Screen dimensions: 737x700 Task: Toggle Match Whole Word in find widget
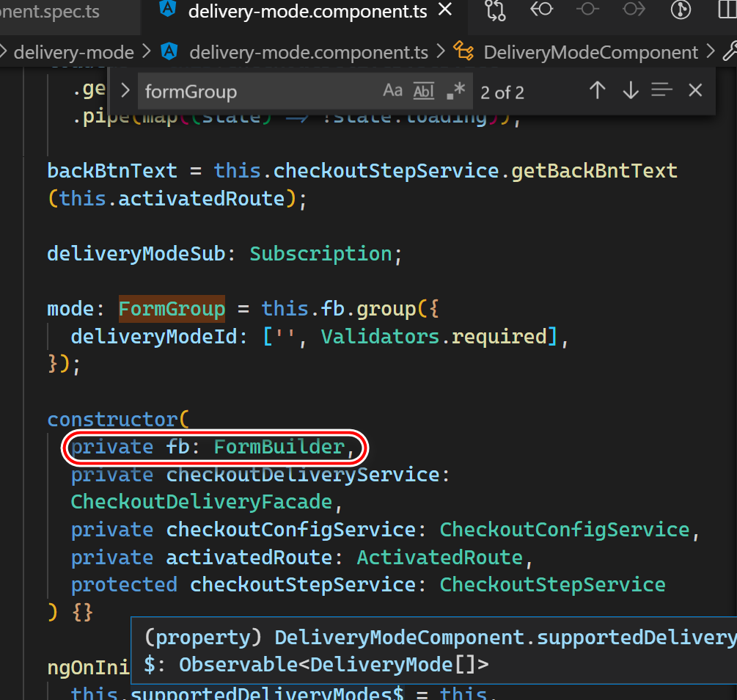coord(423,90)
